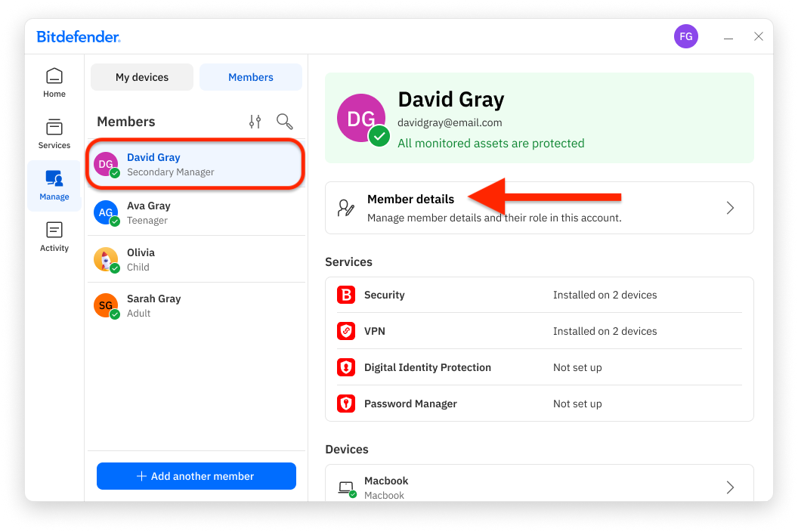Click the Member details person-edit icon
The image size is (798, 532).
pyautogui.click(x=346, y=208)
